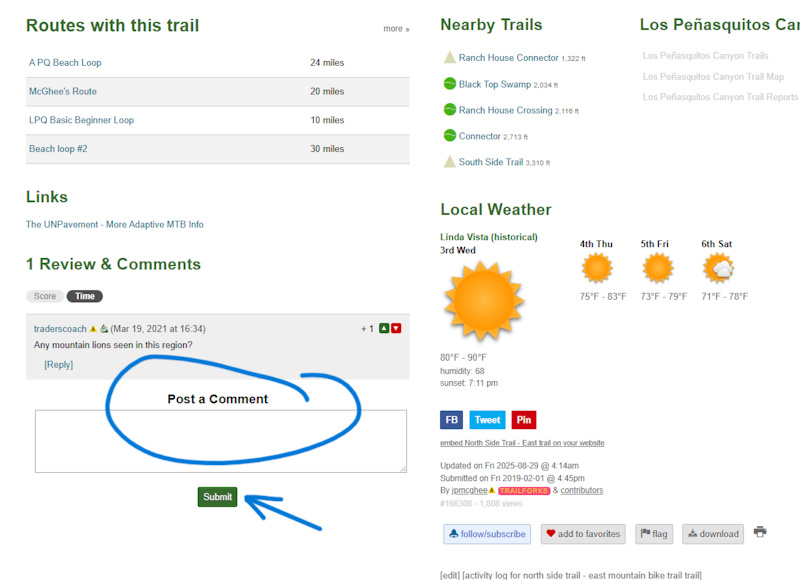Flag this trail
This screenshot has width=800, height=580.
click(654, 534)
